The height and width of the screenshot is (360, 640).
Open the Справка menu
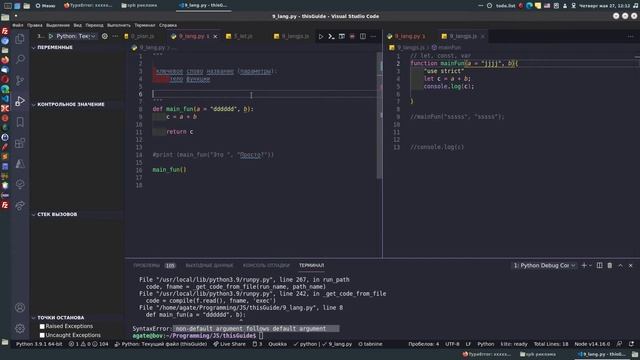(x=168, y=25)
